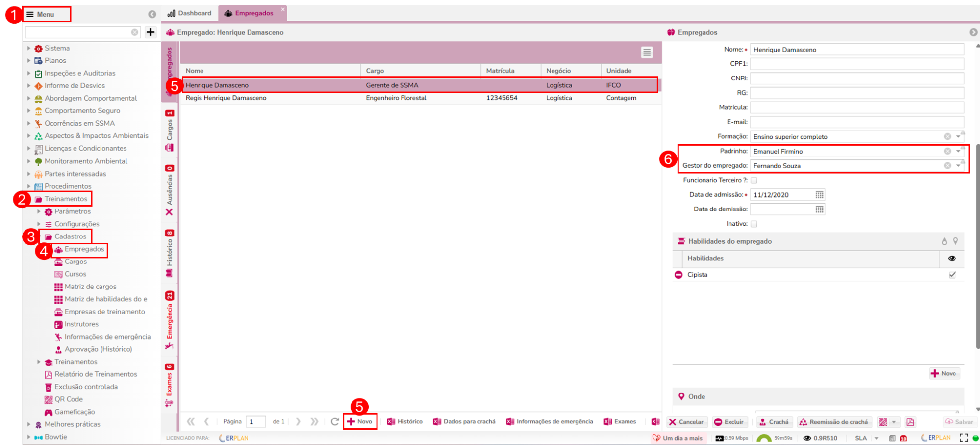Screen dimensions: 980x445
Task: Click the plus icon beside the menu search
Action: point(151,32)
